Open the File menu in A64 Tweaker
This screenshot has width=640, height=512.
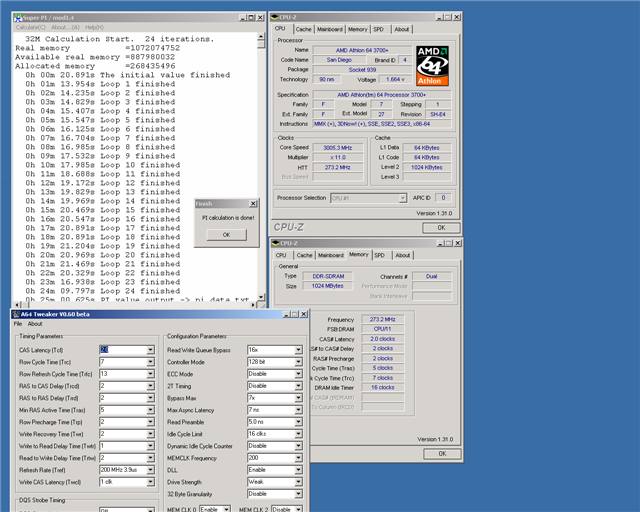pos(18,324)
